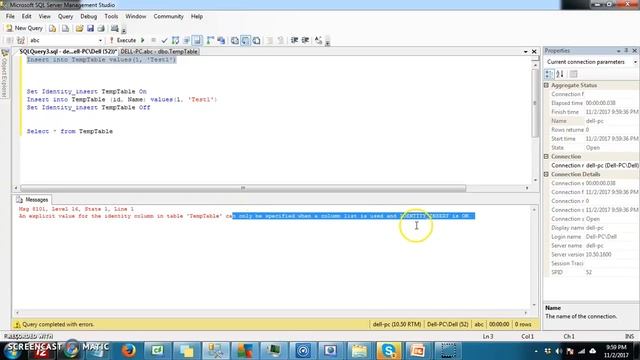Switch output to Results to Grid
The image size is (640, 360).
(245, 40)
